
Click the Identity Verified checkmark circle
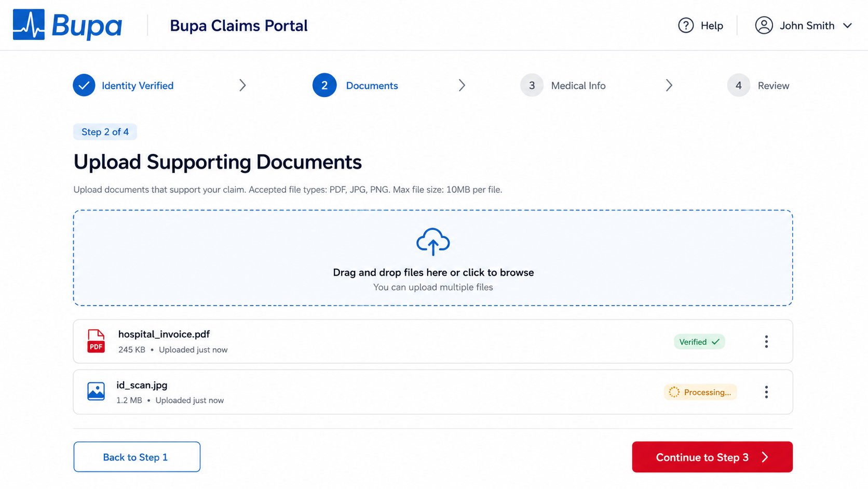point(84,85)
